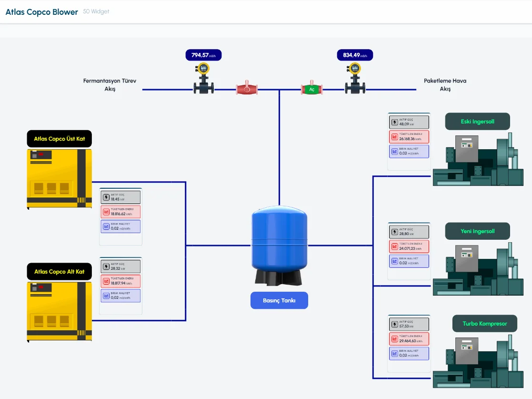This screenshot has height=399, width=532.
Task: Click red chart icon beside 18.816,62 kWh
Action: pos(106,212)
